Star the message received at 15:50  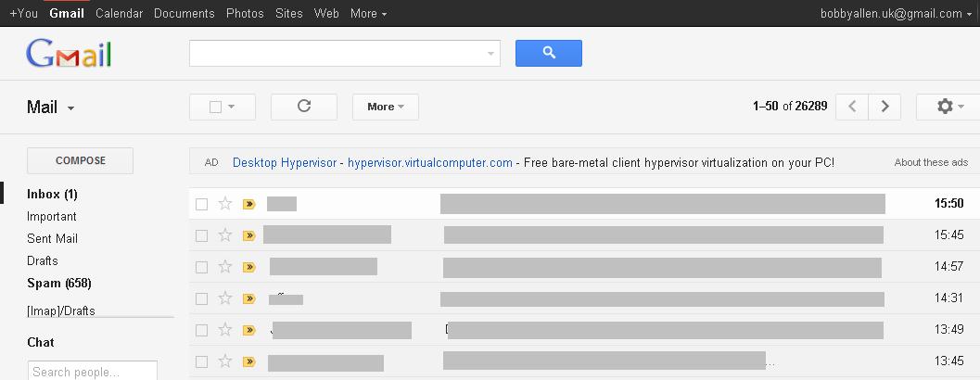pos(225,204)
